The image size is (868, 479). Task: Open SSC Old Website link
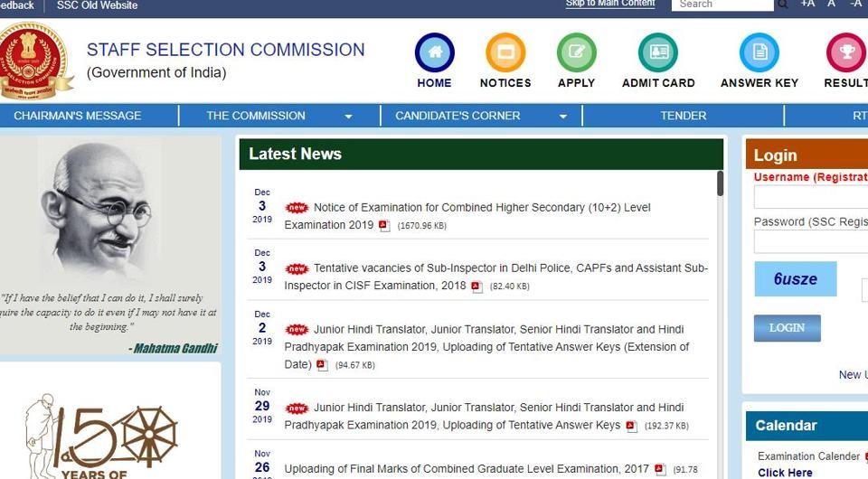tap(98, 5)
